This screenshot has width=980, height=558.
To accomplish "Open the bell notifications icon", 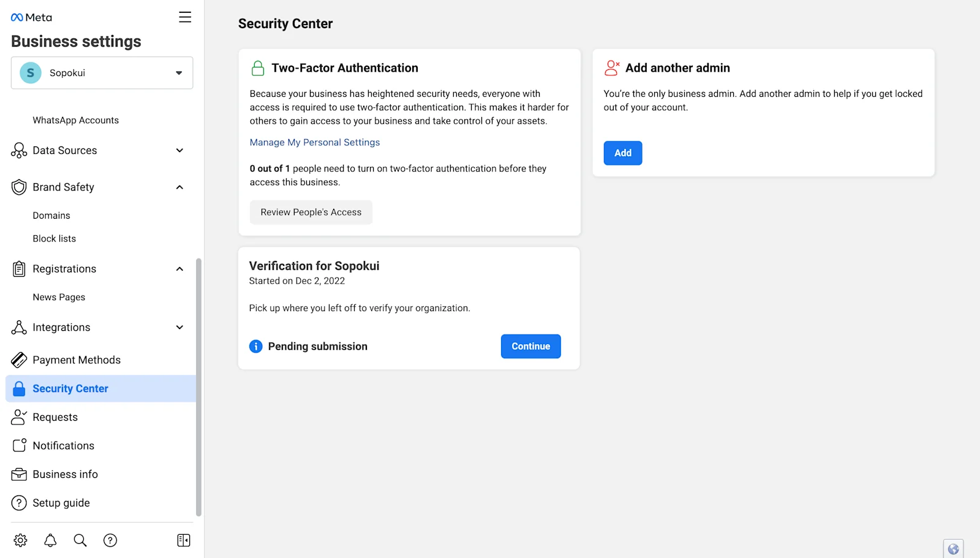I will click(x=50, y=540).
